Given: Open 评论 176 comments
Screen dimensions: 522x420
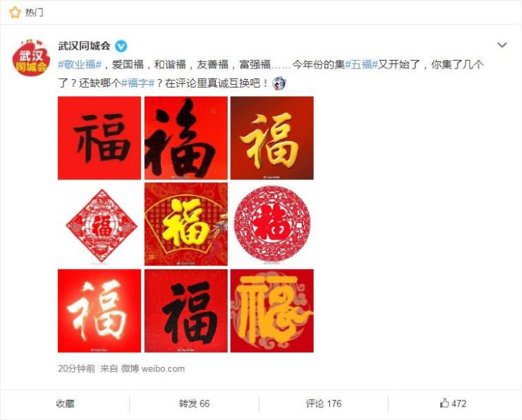Looking at the screenshot, I should point(324,404).
